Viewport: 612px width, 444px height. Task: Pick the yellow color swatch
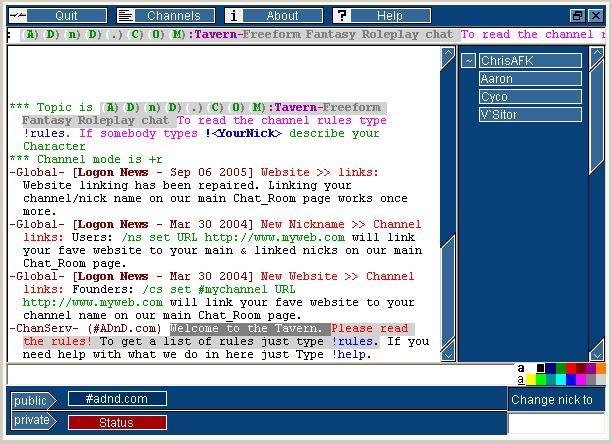[x=531, y=379]
